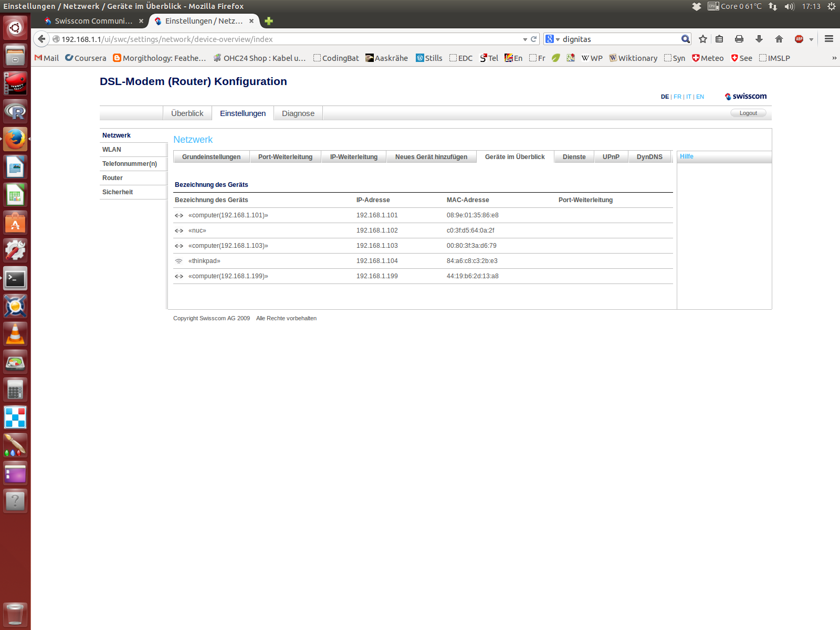Image resolution: width=840 pixels, height=630 pixels.
Task: Select WLAN in the left sidebar
Action: [112, 150]
